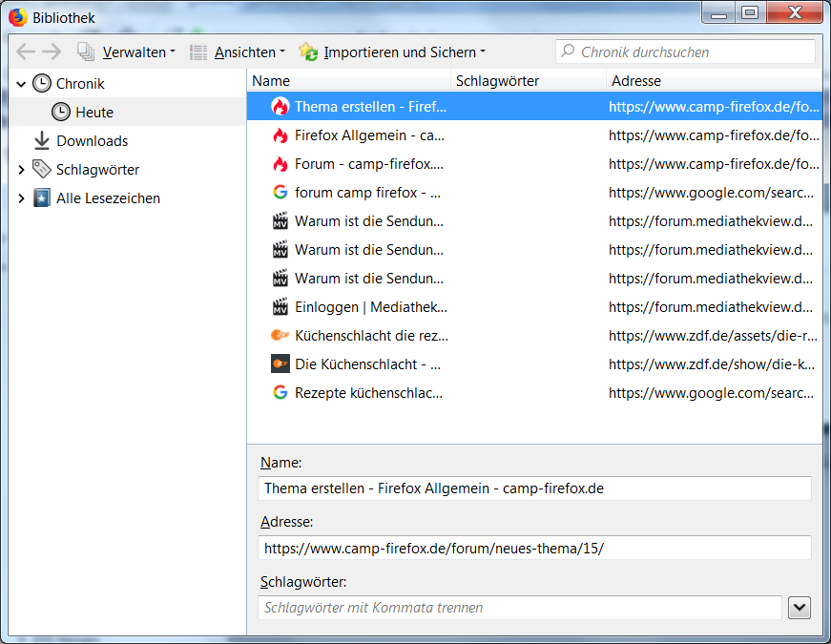Select the Google entry 'forum camp firefox'

367,193
